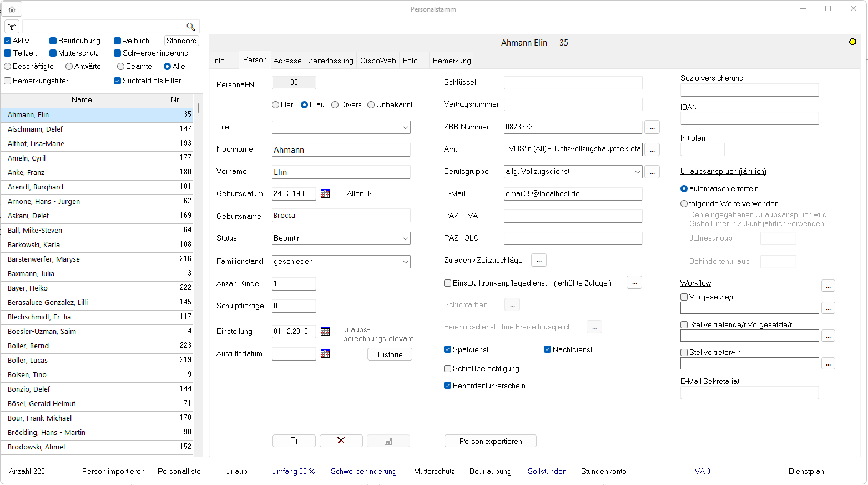Switch to the Zeiterfassung tab
868x485 pixels.
[331, 61]
